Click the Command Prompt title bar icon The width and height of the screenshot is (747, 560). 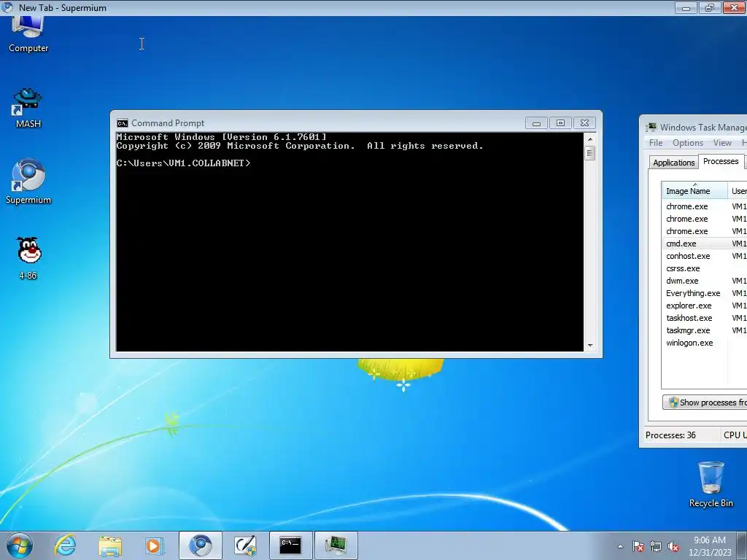click(123, 123)
